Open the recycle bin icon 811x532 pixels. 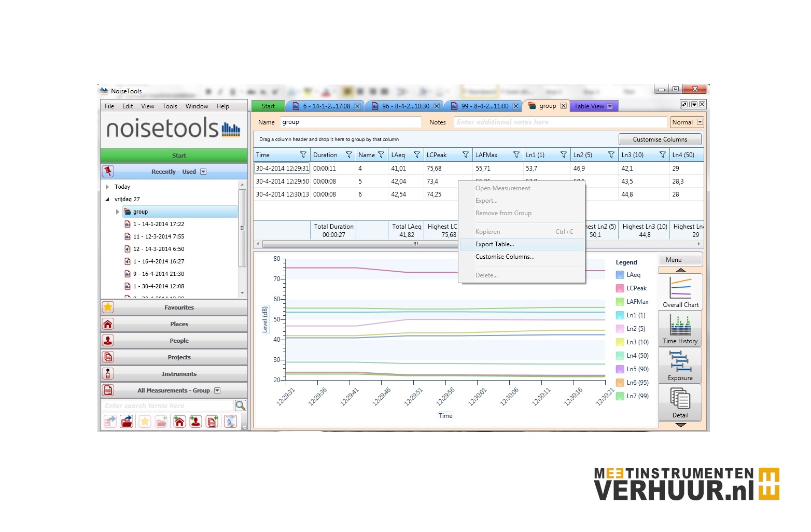click(230, 422)
